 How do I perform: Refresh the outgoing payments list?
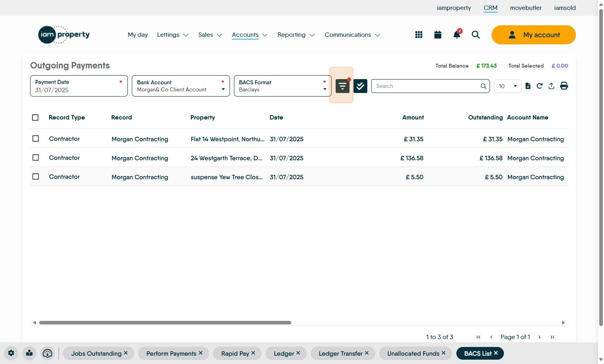[x=539, y=86]
